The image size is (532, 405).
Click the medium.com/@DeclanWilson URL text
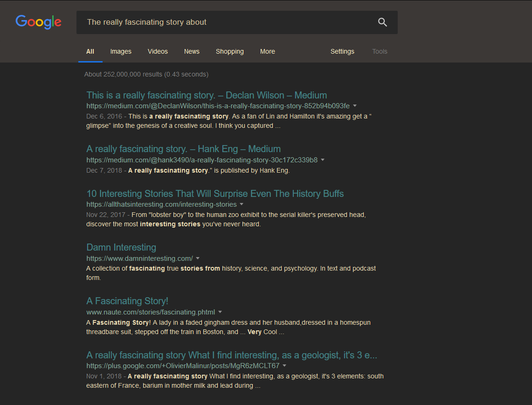218,106
